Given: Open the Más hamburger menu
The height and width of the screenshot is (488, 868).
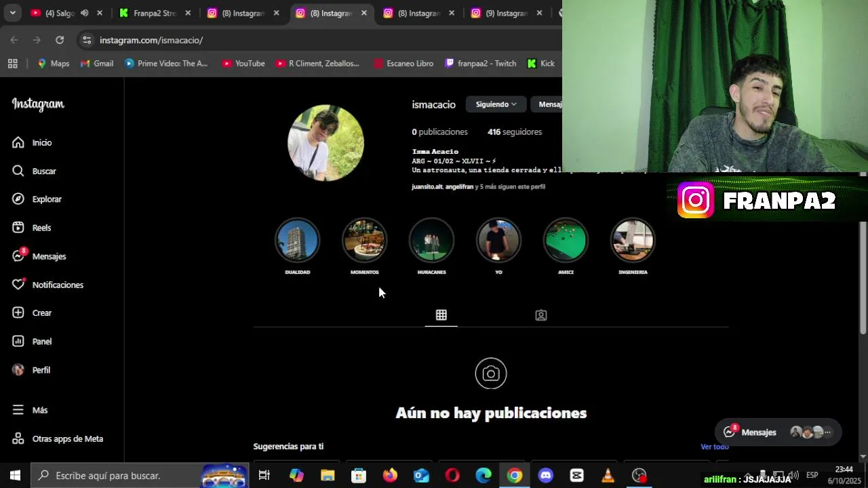Looking at the screenshot, I should click(x=30, y=410).
